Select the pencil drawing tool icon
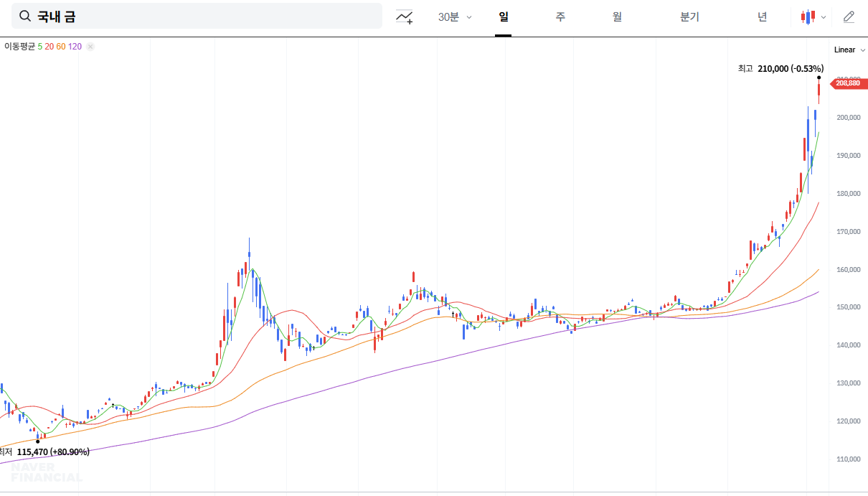The image size is (868, 496). 849,17
